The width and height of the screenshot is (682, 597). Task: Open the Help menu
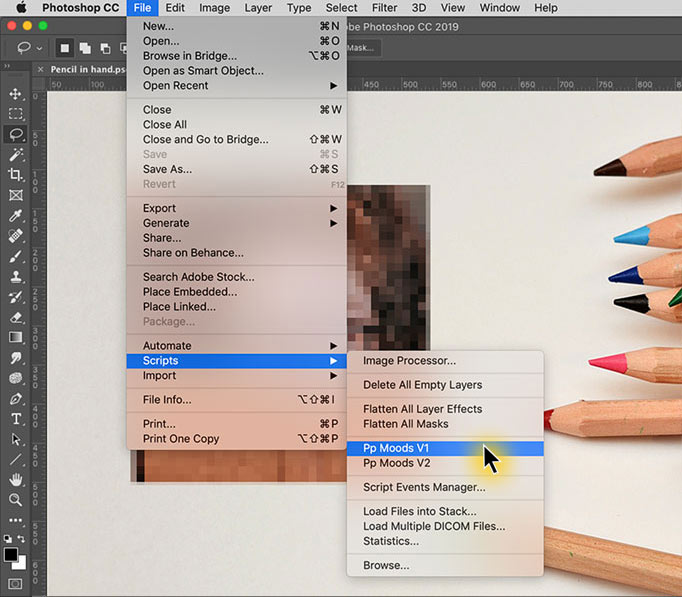545,8
